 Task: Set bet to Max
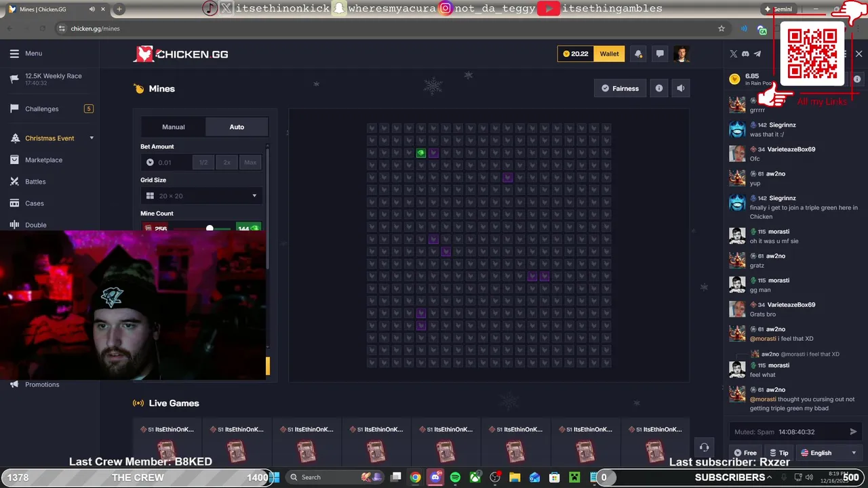pyautogui.click(x=250, y=163)
